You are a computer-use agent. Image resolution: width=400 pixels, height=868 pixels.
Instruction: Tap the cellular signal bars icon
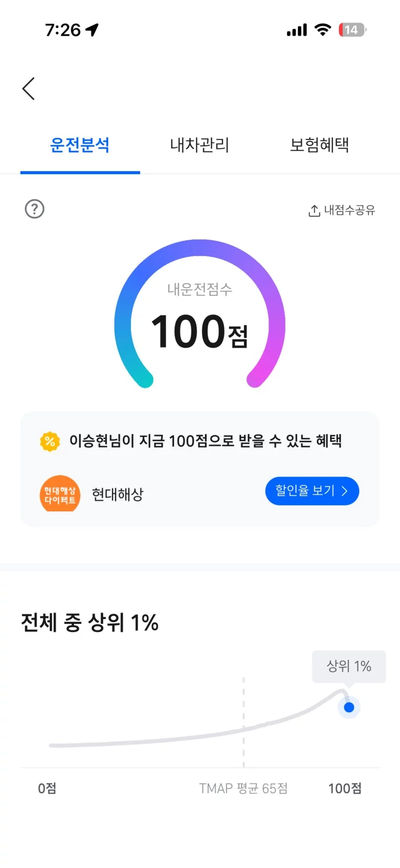[x=297, y=30]
